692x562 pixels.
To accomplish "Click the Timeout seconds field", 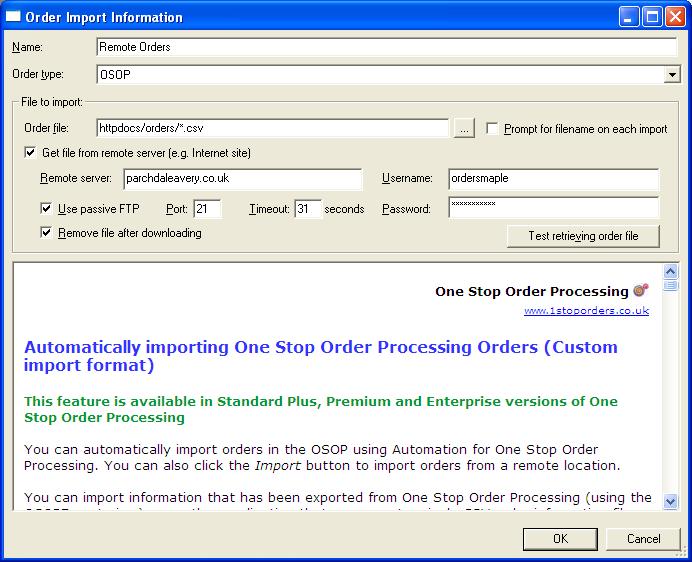I will tap(308, 208).
